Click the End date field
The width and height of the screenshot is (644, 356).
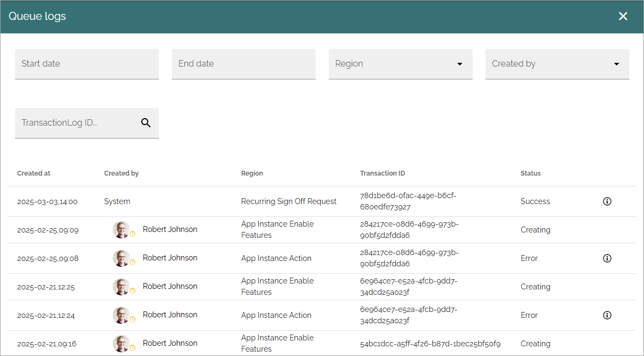click(243, 64)
